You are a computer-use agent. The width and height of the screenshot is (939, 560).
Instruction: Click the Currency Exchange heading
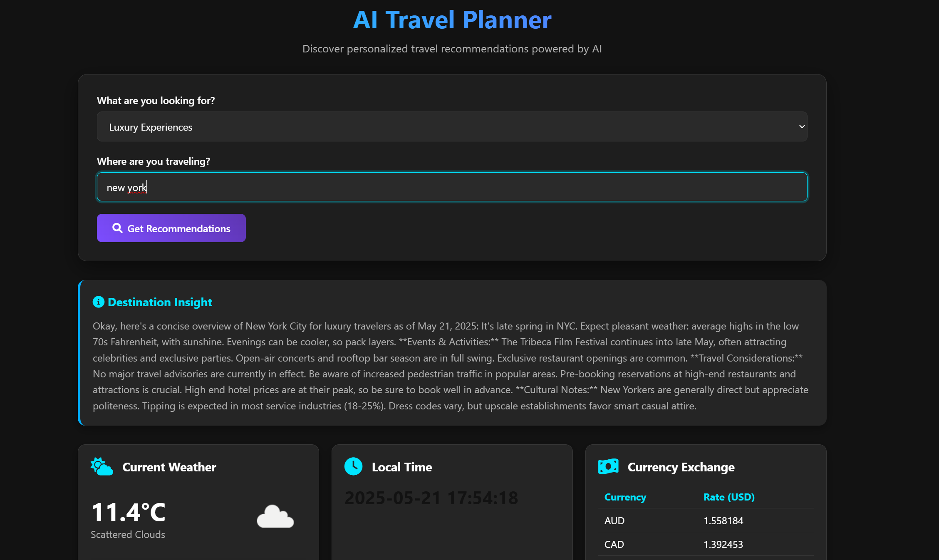click(x=681, y=467)
